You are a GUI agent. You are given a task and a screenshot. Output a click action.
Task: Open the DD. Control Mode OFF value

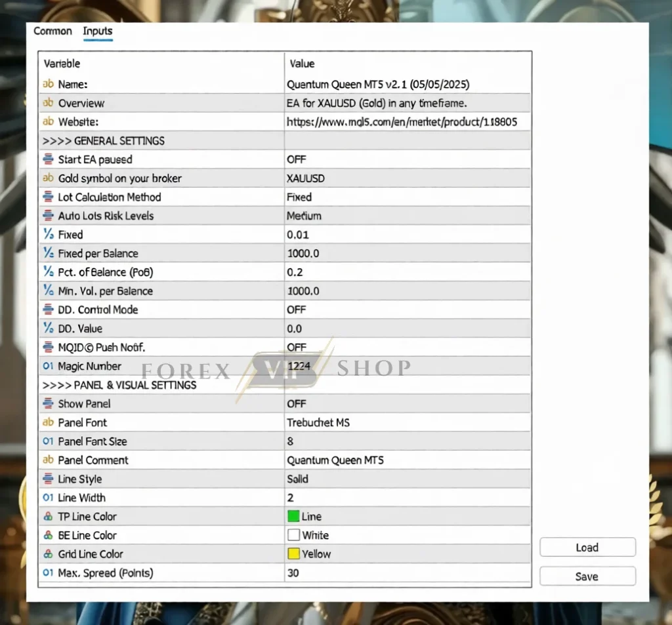(408, 310)
